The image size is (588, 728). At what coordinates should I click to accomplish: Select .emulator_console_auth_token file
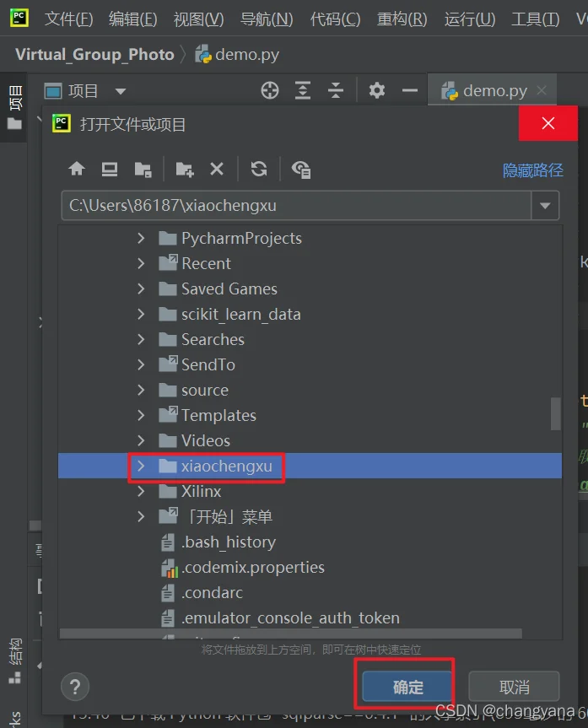pos(290,618)
